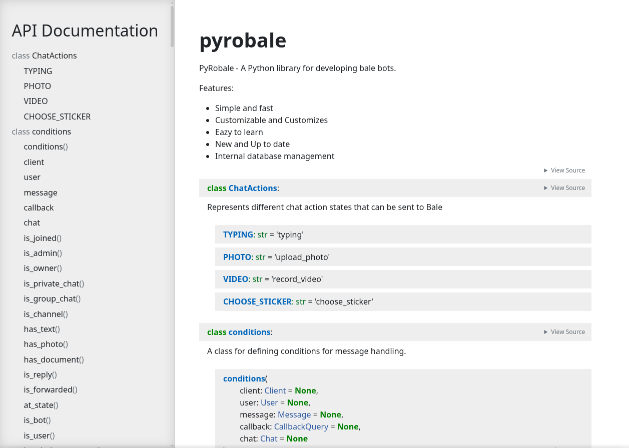Select conditions() constructor in sidebar
629x448 pixels.
(x=46, y=147)
